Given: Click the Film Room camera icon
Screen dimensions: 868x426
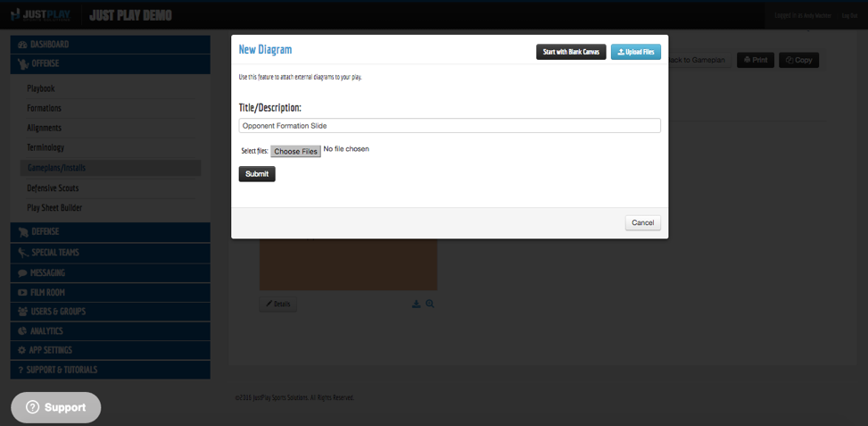Looking at the screenshot, I should 22,292.
